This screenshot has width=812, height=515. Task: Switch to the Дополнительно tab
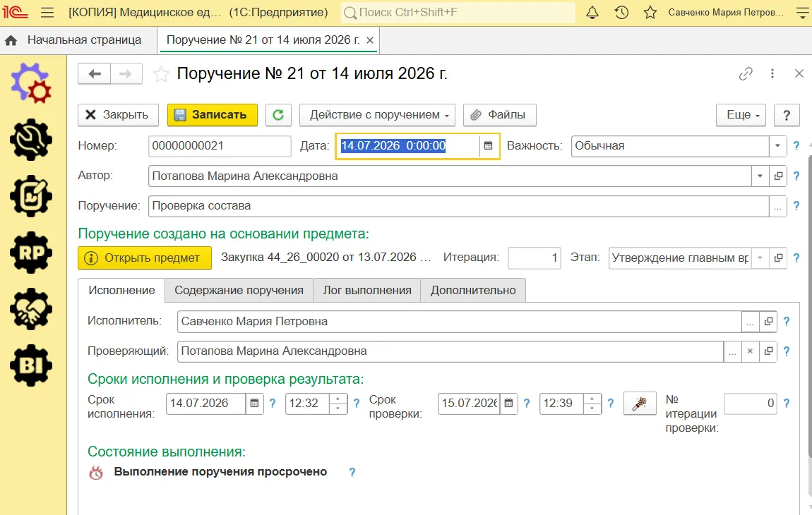(x=473, y=291)
